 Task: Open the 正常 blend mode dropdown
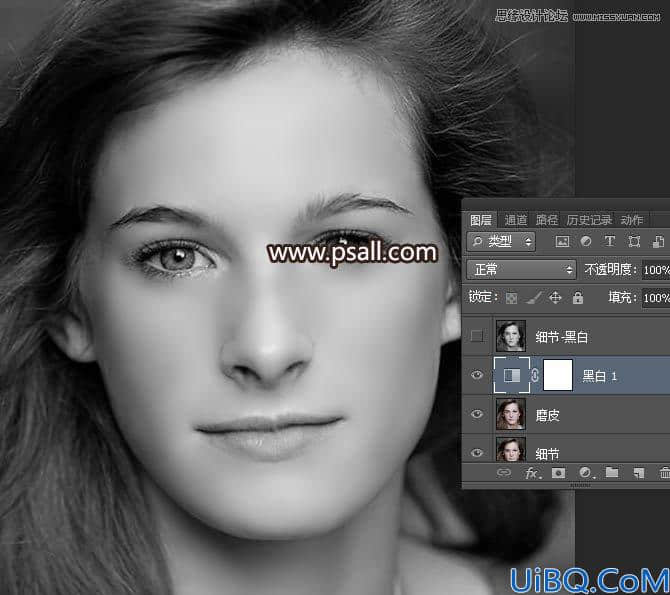point(521,270)
